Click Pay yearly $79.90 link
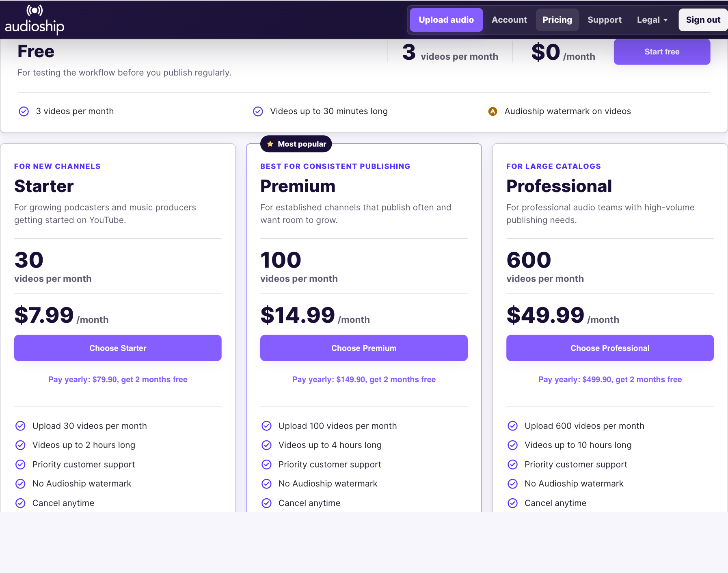This screenshot has width=728, height=573. (118, 379)
